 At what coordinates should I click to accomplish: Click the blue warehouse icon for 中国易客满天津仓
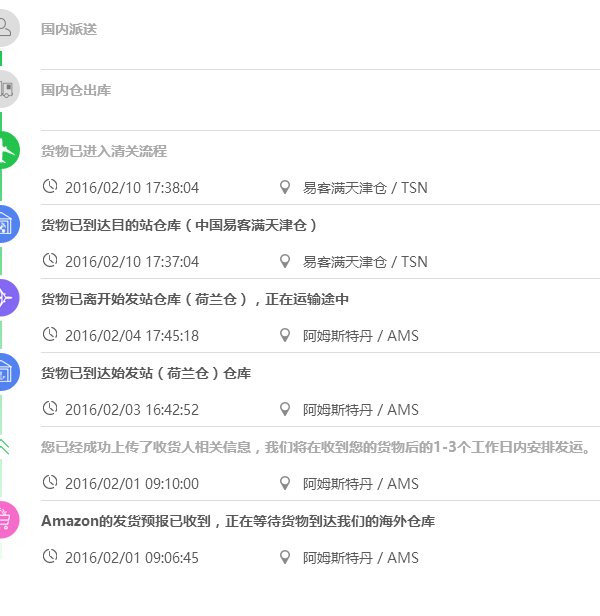coord(5,224)
